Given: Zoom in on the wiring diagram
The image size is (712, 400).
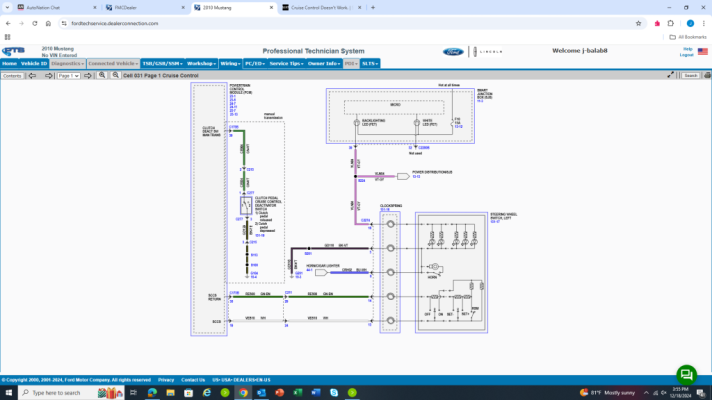Looking at the screenshot, I should tap(102, 75).
